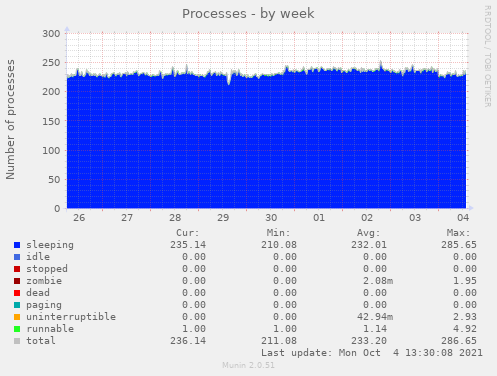497x376 pixels.
Task: Click zombie maximum value 1.95
Action: (465, 281)
